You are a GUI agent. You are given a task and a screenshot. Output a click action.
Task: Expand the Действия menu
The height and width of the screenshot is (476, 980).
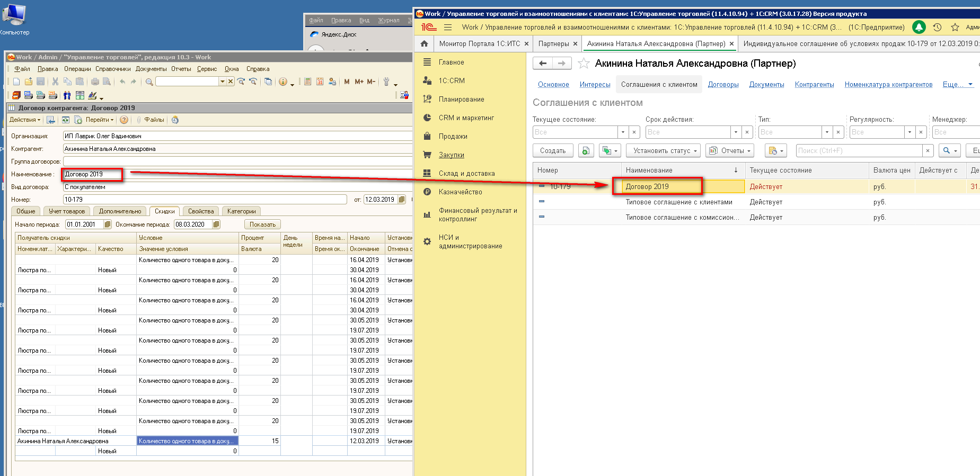(x=24, y=120)
